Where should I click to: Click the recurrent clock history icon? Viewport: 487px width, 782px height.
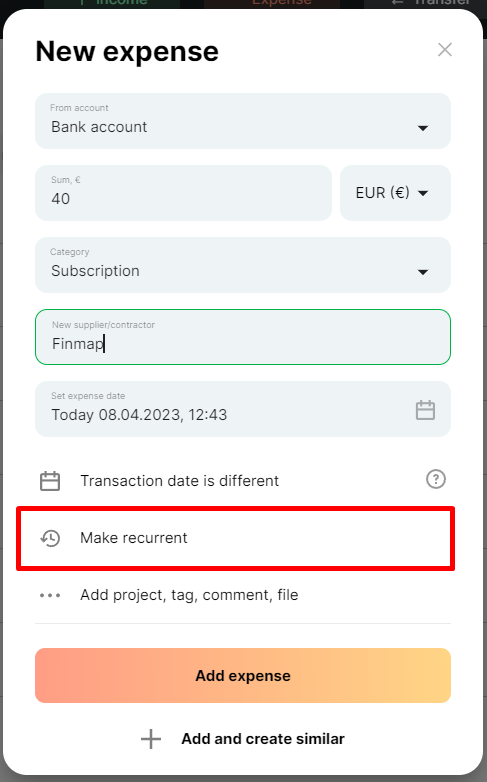(50, 538)
